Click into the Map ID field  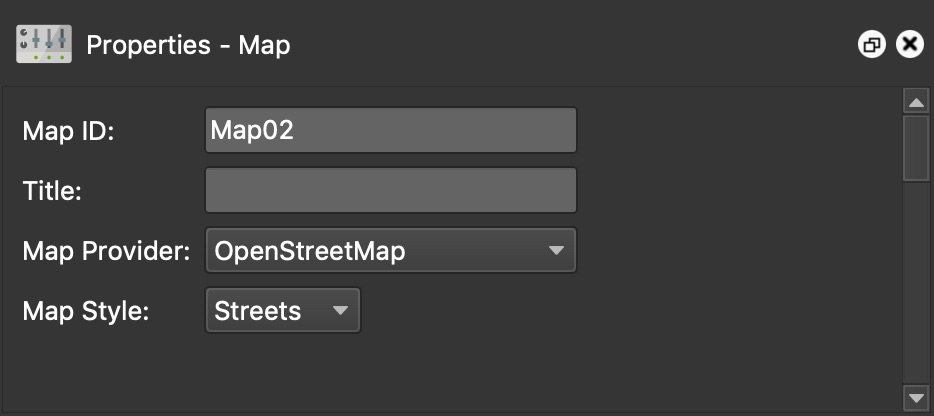click(390, 130)
